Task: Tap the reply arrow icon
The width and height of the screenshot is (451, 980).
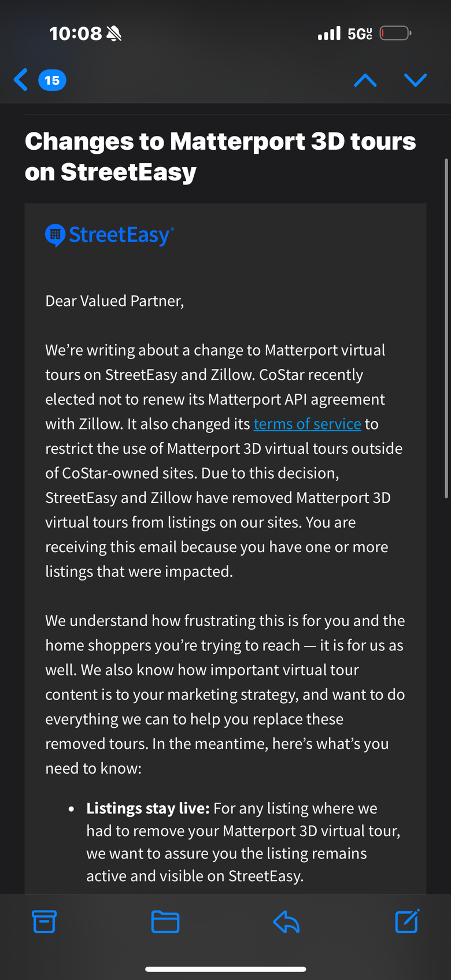Action: (x=286, y=922)
